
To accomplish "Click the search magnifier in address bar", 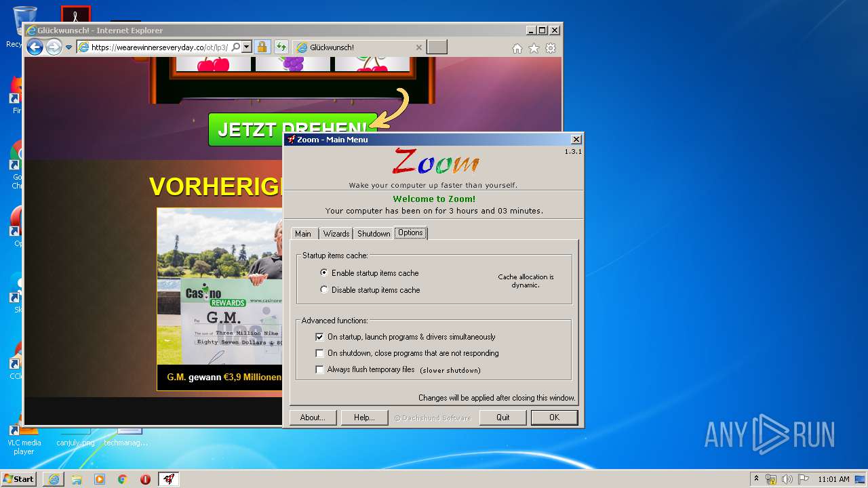I will pos(235,47).
